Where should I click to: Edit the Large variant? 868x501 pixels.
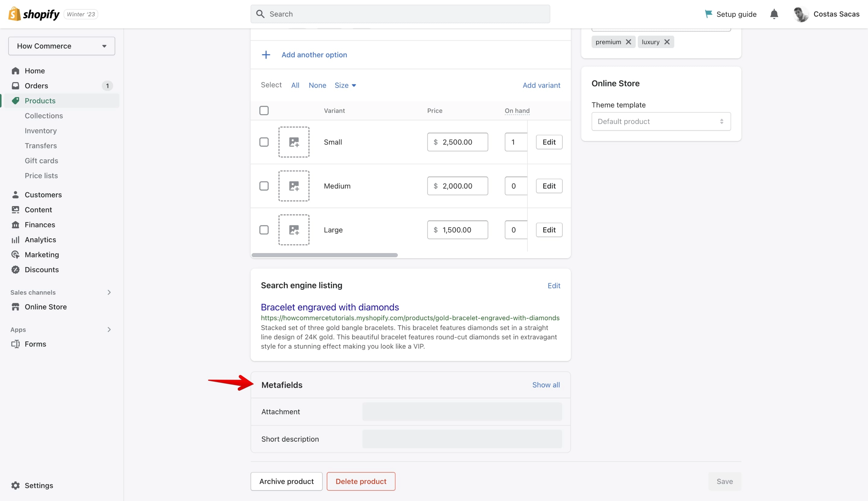pos(549,230)
